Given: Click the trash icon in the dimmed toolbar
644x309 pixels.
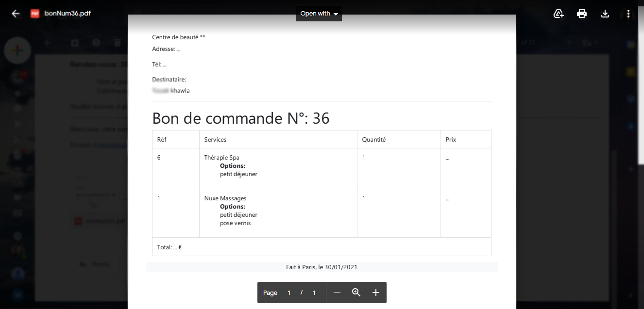Looking at the screenshot, I should click(117, 42).
